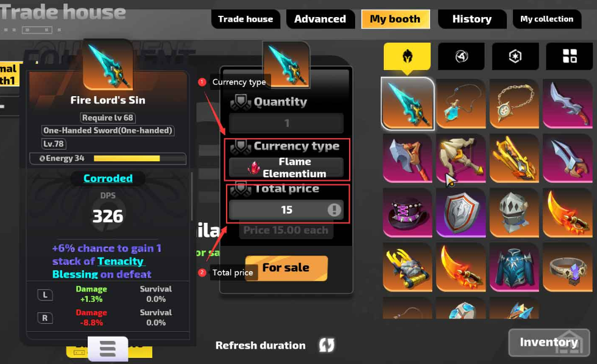This screenshot has width=597, height=364.
Task: Pick the blue spiked armor item
Action: pyautogui.click(x=514, y=267)
